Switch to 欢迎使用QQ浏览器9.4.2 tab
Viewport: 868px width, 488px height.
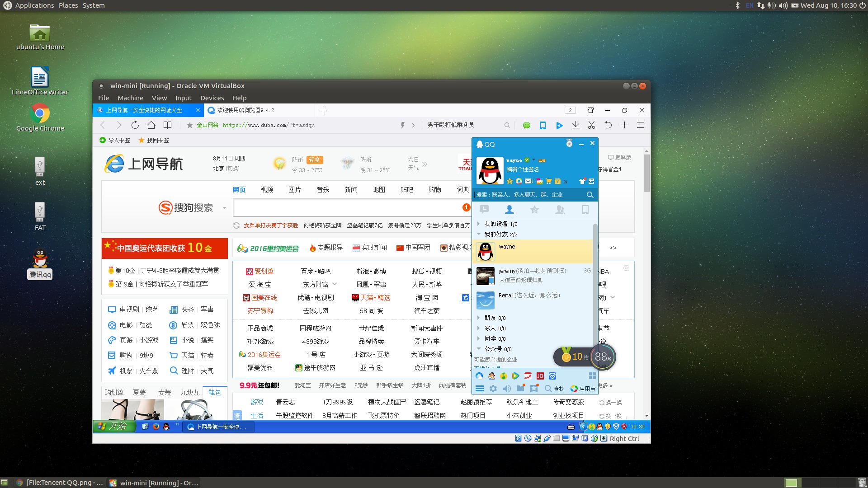(259, 110)
